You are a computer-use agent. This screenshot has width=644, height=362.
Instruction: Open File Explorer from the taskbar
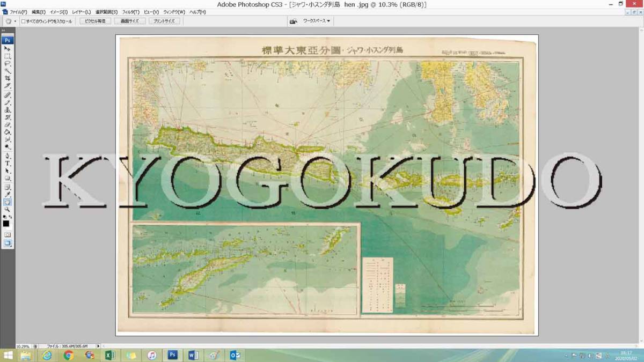26,356
